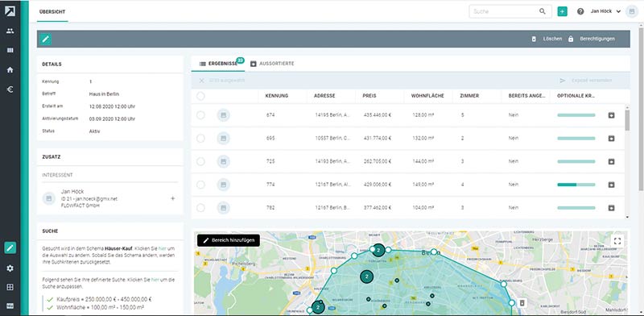The image size is (644, 316).
Task: Open Berechtigungen permissions
Action: click(592, 39)
